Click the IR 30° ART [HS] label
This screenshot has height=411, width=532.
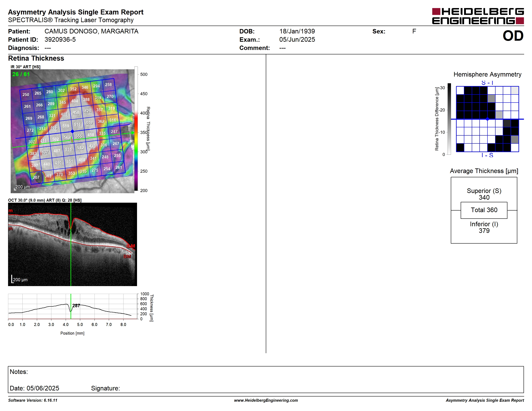[x=26, y=67]
